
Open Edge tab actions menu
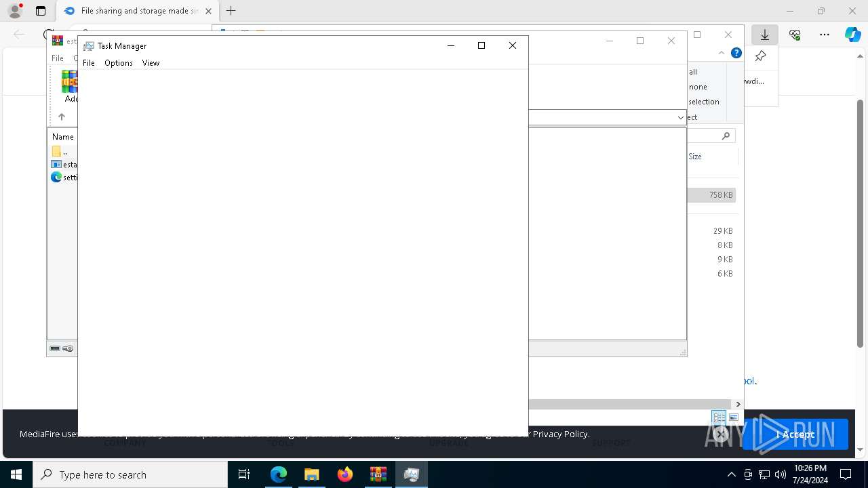41,11
